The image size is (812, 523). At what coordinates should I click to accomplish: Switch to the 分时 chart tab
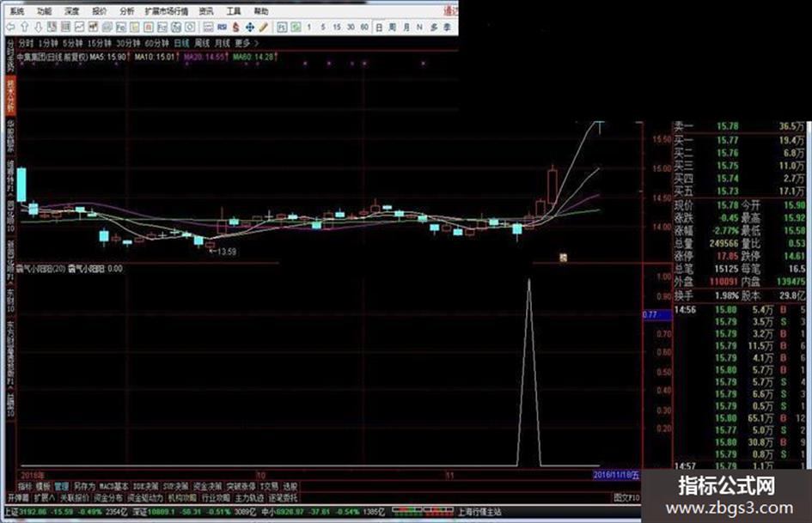click(x=26, y=43)
